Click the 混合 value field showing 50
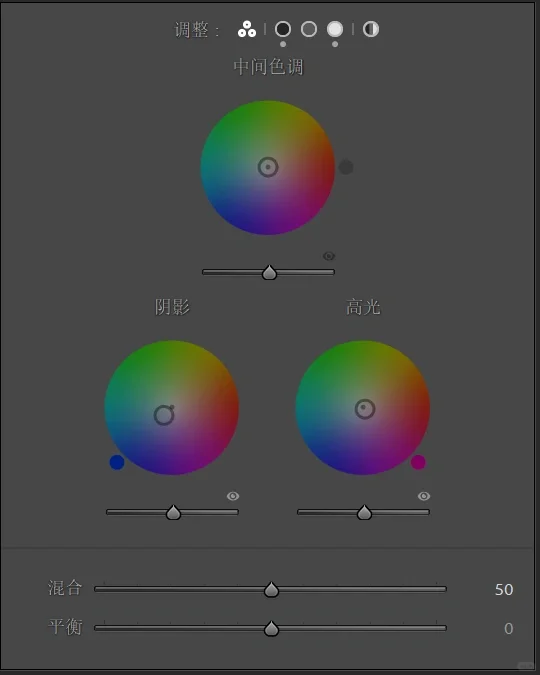540x675 pixels. click(504, 589)
